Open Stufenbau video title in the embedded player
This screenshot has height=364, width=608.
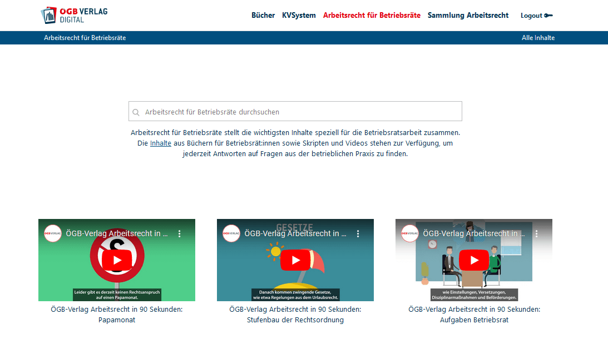(295, 233)
